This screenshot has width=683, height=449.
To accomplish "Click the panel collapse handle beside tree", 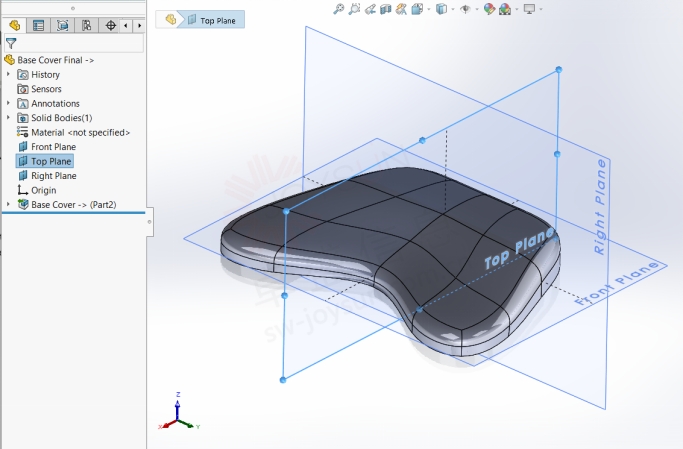I will pos(149,222).
